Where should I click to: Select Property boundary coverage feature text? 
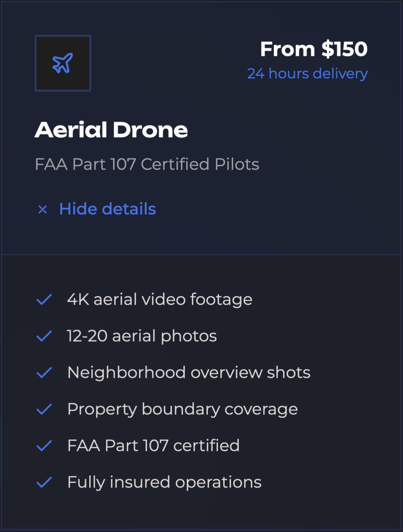coord(182,409)
